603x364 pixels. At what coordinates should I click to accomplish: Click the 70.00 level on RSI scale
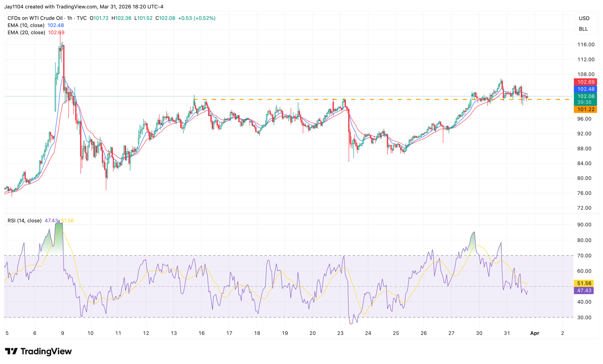pyautogui.click(x=584, y=256)
